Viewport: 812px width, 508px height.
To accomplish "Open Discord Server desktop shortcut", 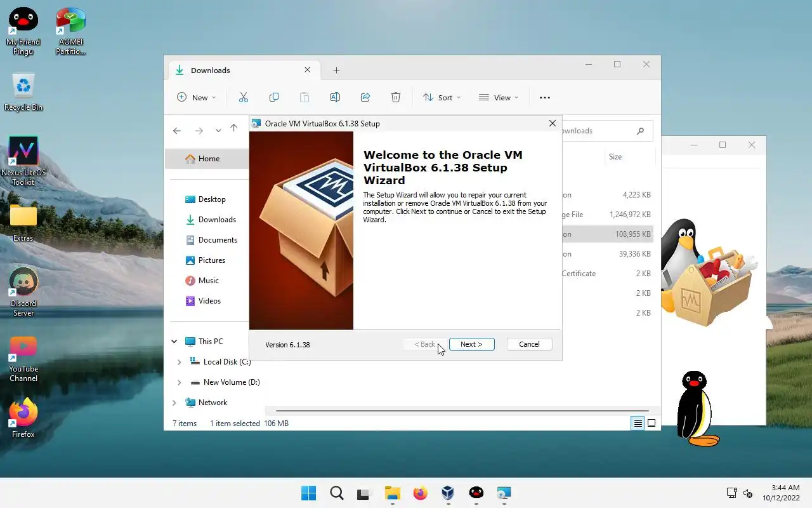I will pos(23,292).
